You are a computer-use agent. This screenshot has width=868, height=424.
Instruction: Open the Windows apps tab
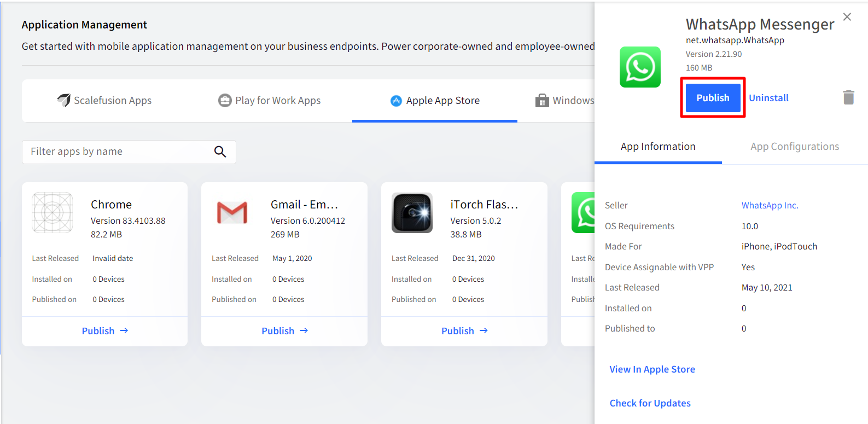point(565,101)
